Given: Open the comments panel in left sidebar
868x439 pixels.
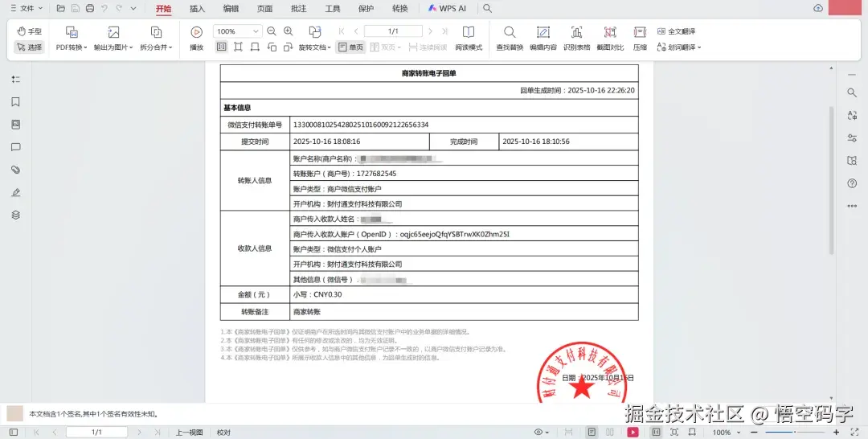Looking at the screenshot, I should click(15, 147).
